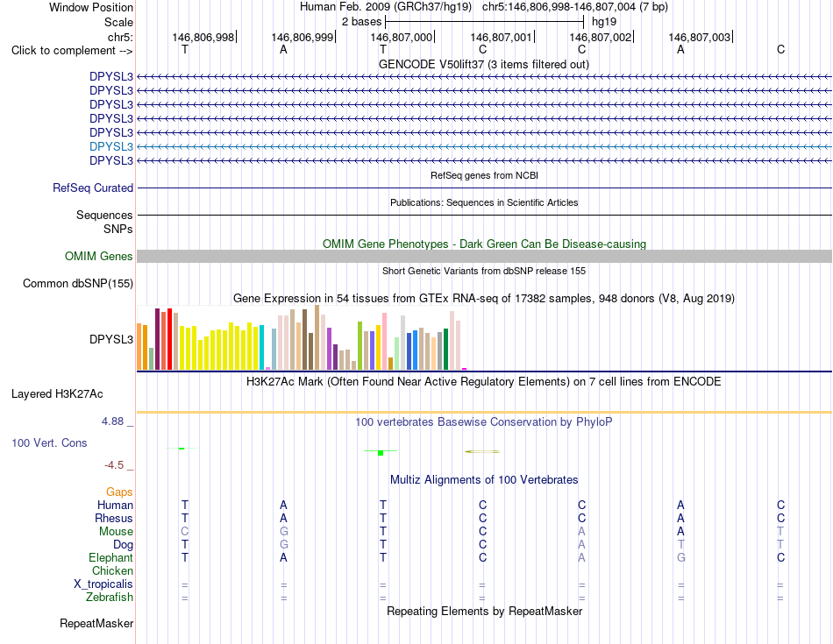Click the Sequences track label
The width and height of the screenshot is (833, 644).
pyautogui.click(x=104, y=215)
